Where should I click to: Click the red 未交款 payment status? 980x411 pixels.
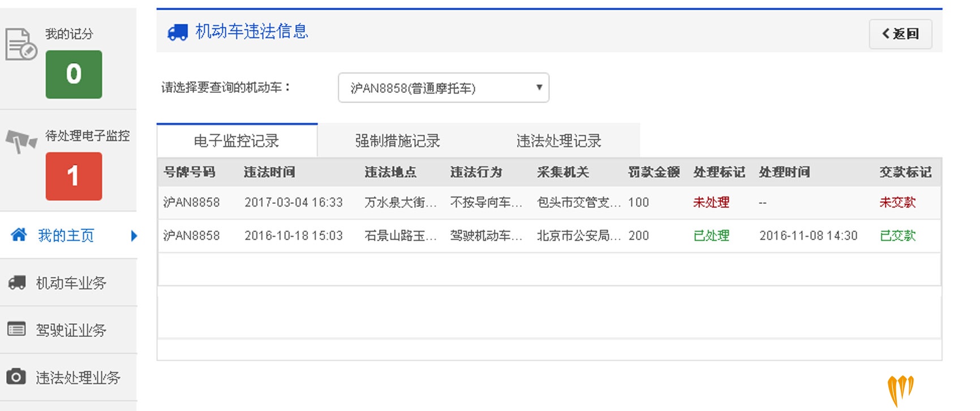pyautogui.click(x=897, y=203)
